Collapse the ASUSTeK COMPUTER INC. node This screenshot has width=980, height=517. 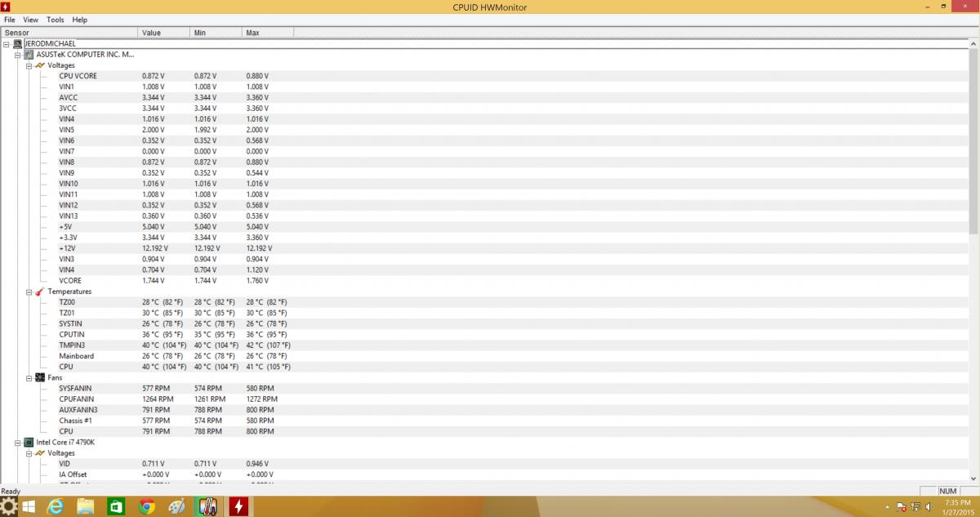18,55
